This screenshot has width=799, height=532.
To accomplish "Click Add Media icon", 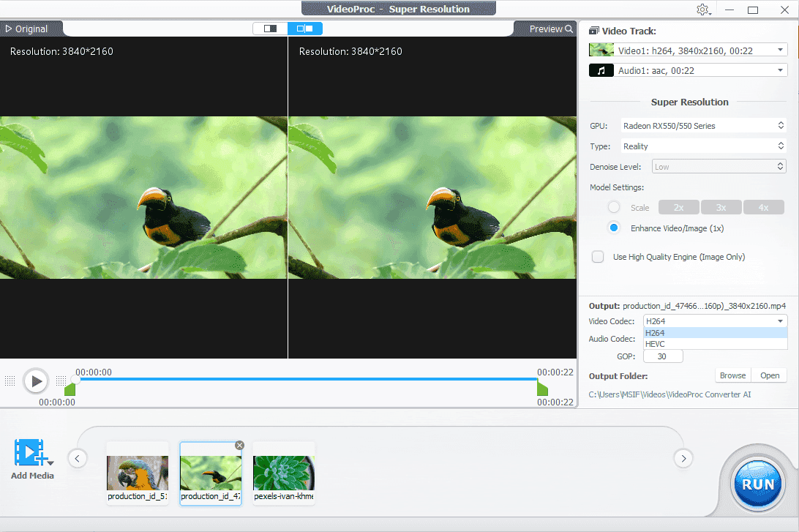I will (29, 452).
